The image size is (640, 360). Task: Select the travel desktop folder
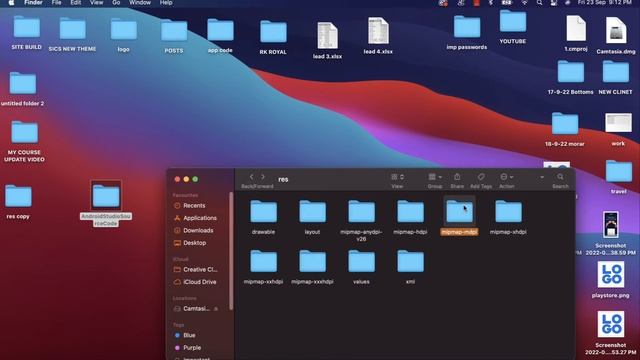[619, 171]
